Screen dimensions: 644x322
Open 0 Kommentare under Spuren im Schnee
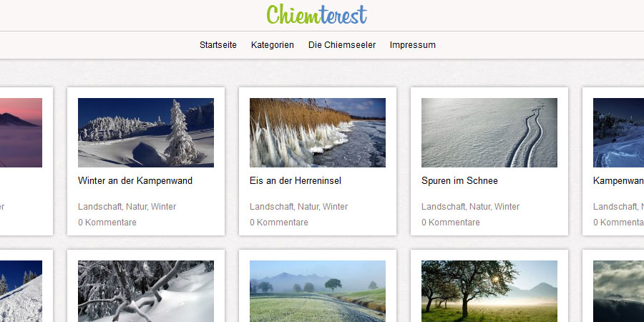(x=451, y=223)
